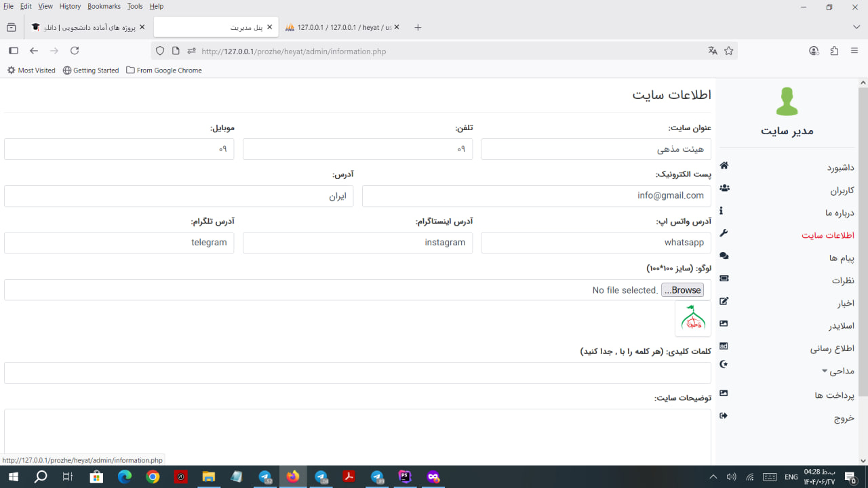Click the chat bubbles icon beside پیام ها

[724, 256]
